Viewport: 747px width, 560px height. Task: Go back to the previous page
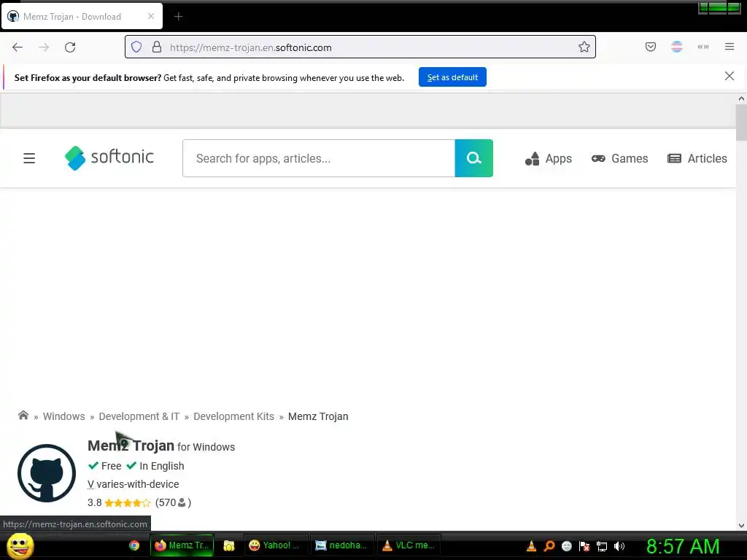click(x=18, y=47)
